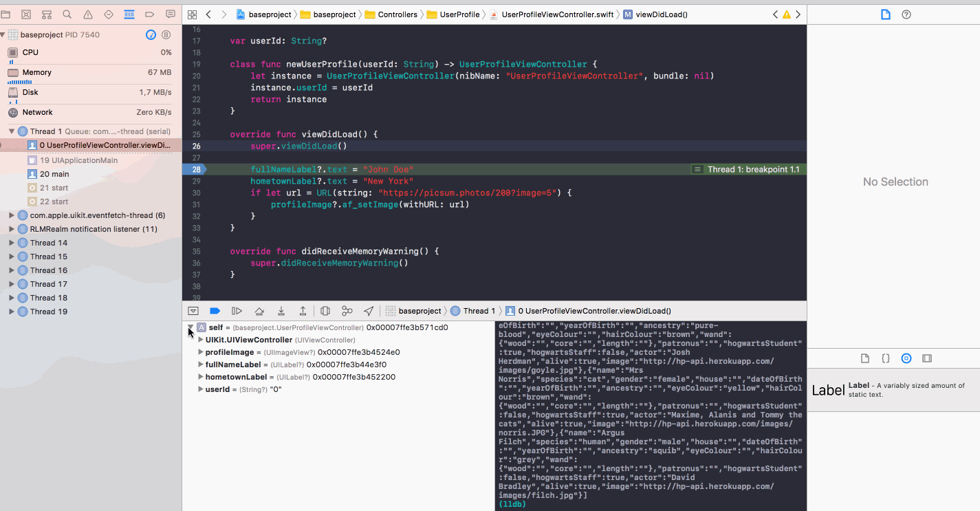Screen dimensions: 980x511
Task: Go forward in editor history
Action: coord(224,14)
